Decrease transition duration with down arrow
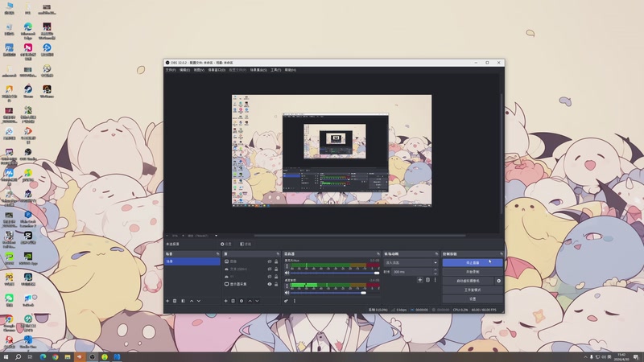This screenshot has width=644, height=362. [436, 274]
